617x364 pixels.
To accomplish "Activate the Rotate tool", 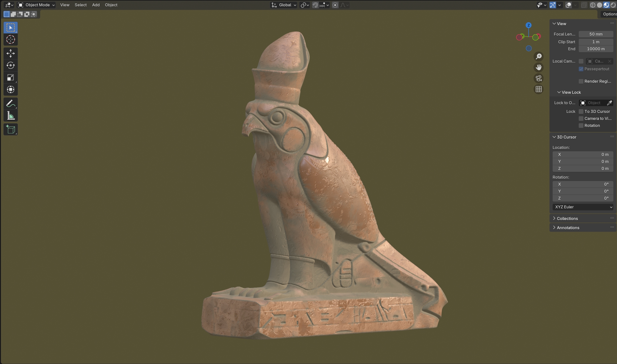I will click(11, 65).
